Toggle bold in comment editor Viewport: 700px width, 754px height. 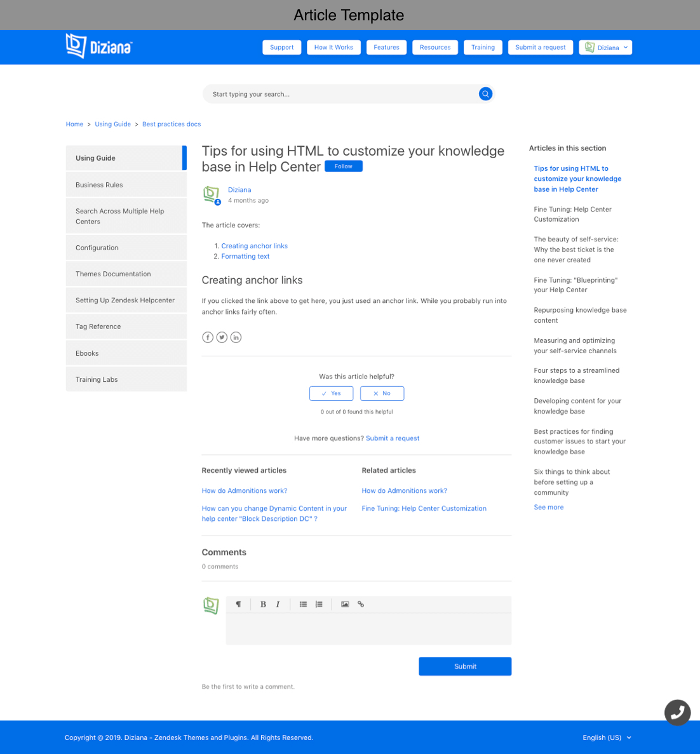[263, 604]
